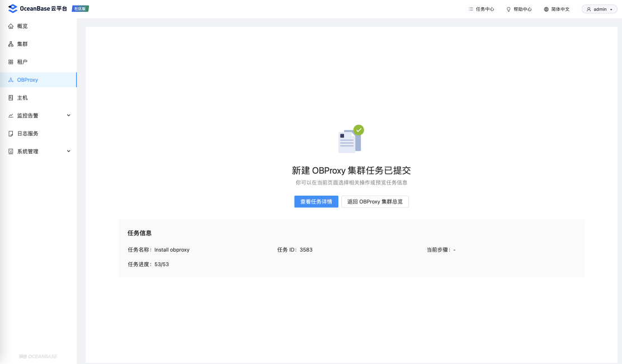
Task: Click the log icon beside 日志服务
Action: (11, 134)
